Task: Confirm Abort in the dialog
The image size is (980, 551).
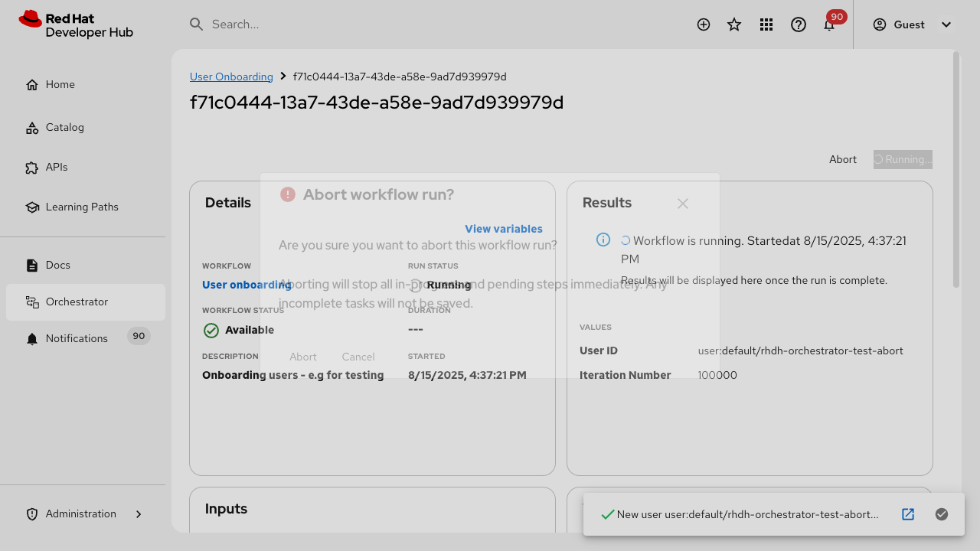Action: [303, 357]
